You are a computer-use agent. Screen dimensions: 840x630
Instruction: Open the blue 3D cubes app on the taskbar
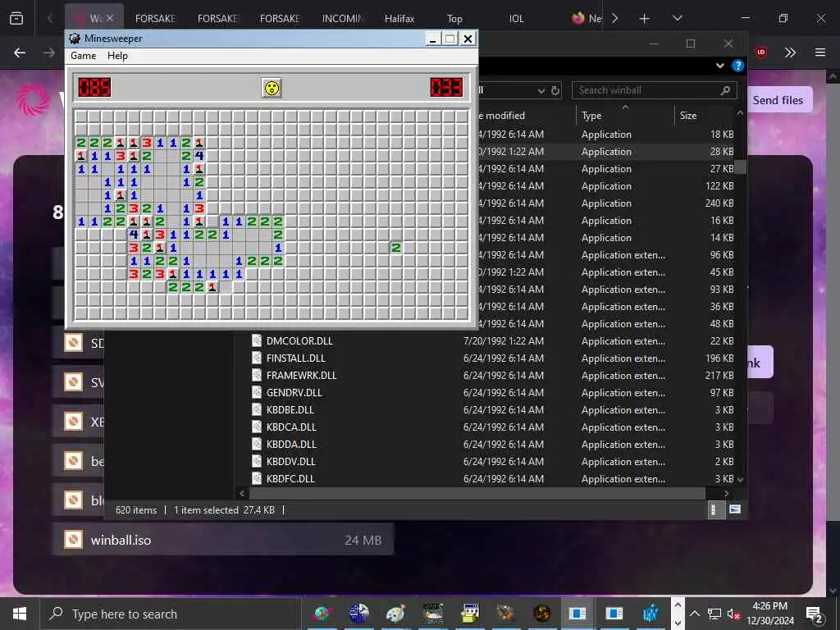tap(651, 614)
